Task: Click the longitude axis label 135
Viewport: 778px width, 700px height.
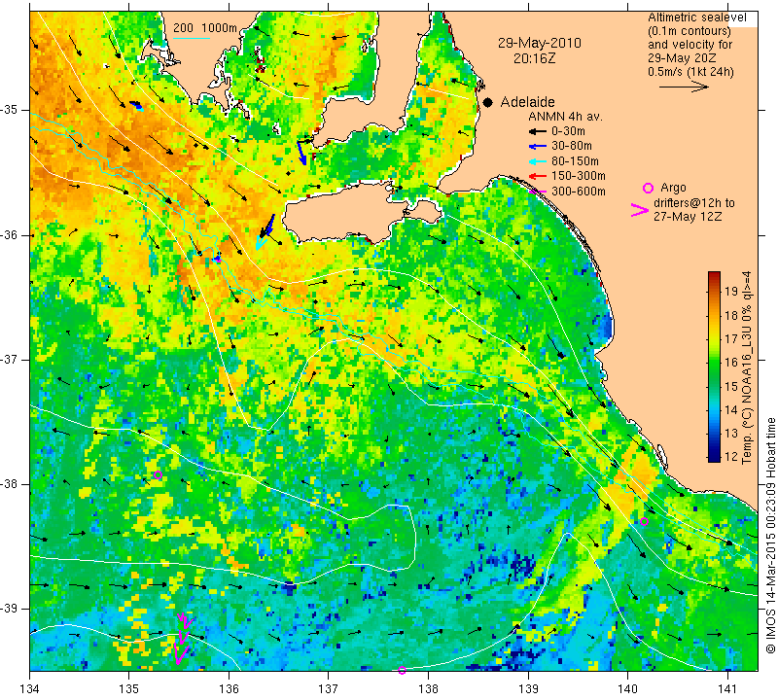Action: point(129,688)
